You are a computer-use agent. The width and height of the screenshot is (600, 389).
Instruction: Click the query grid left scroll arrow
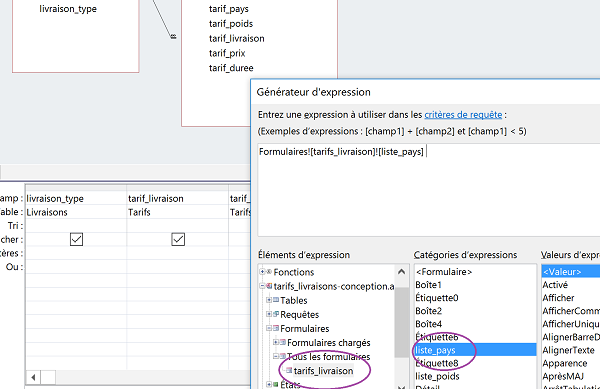33,378
